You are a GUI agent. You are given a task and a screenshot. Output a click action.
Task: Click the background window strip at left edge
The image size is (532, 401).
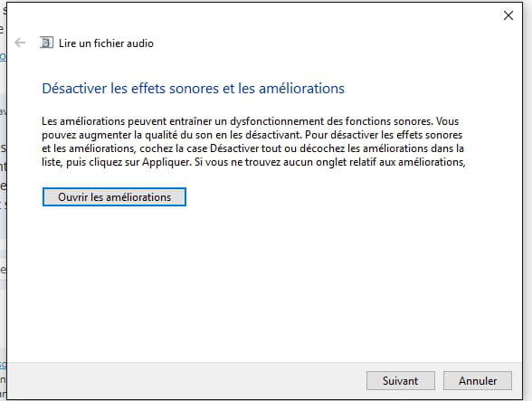pos(3,204)
